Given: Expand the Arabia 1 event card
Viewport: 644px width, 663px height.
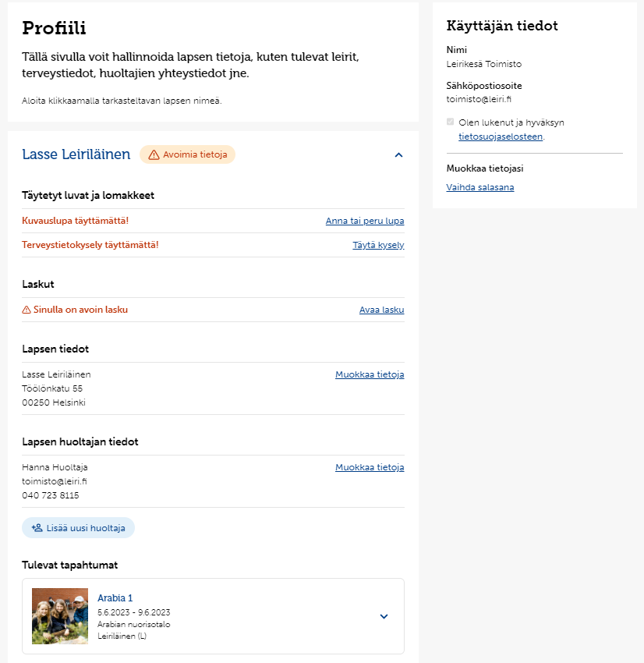Looking at the screenshot, I should (x=384, y=616).
